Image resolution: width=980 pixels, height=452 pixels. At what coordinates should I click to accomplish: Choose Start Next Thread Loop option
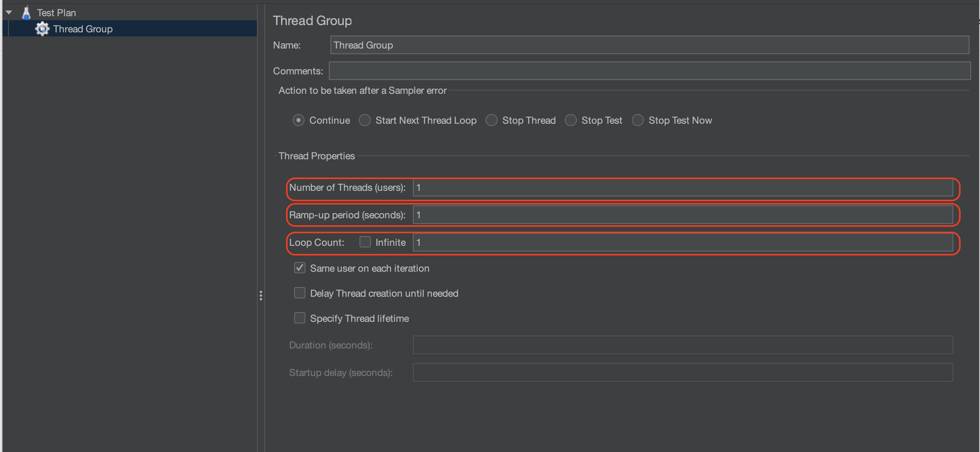365,120
